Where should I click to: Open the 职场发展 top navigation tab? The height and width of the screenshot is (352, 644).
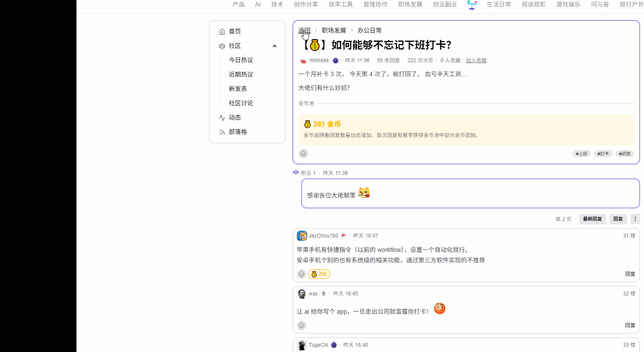pos(410,4)
